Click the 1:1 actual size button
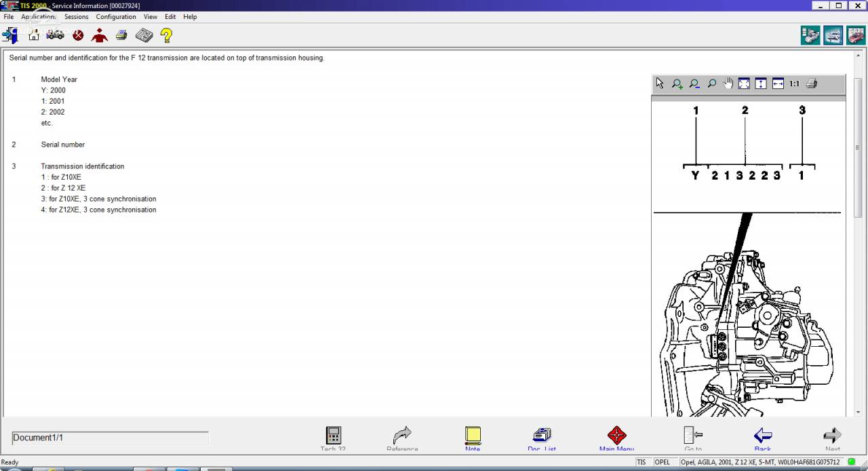 point(794,84)
